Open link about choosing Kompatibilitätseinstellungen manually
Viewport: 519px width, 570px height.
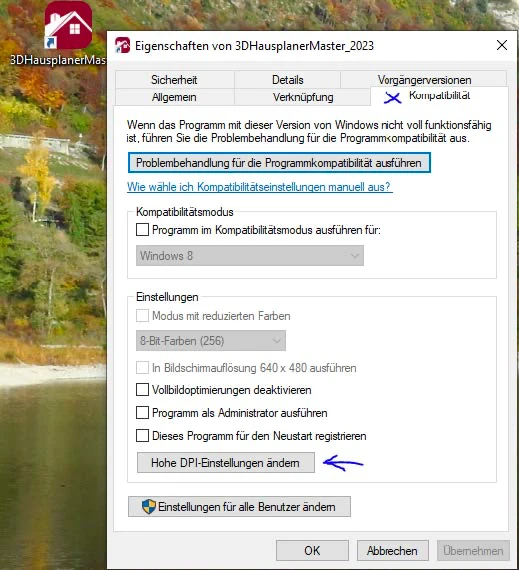click(260, 187)
